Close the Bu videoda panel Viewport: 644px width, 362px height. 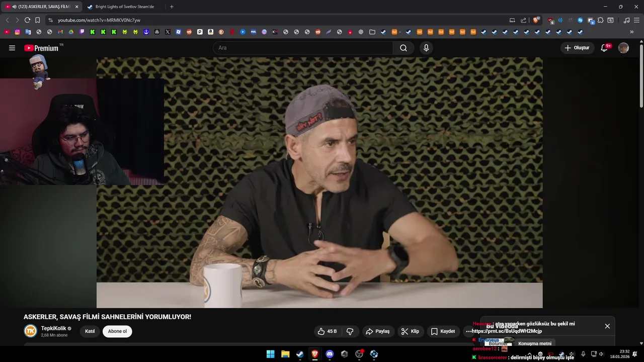(607, 326)
